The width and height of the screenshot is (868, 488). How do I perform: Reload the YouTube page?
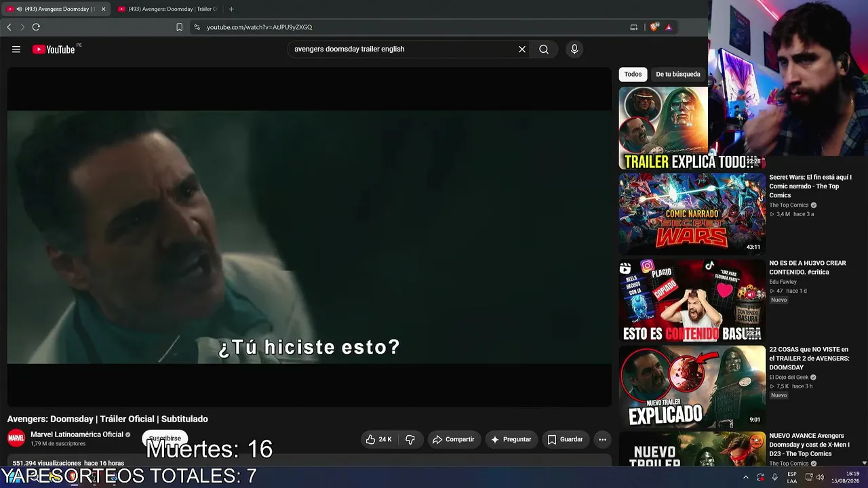[36, 27]
